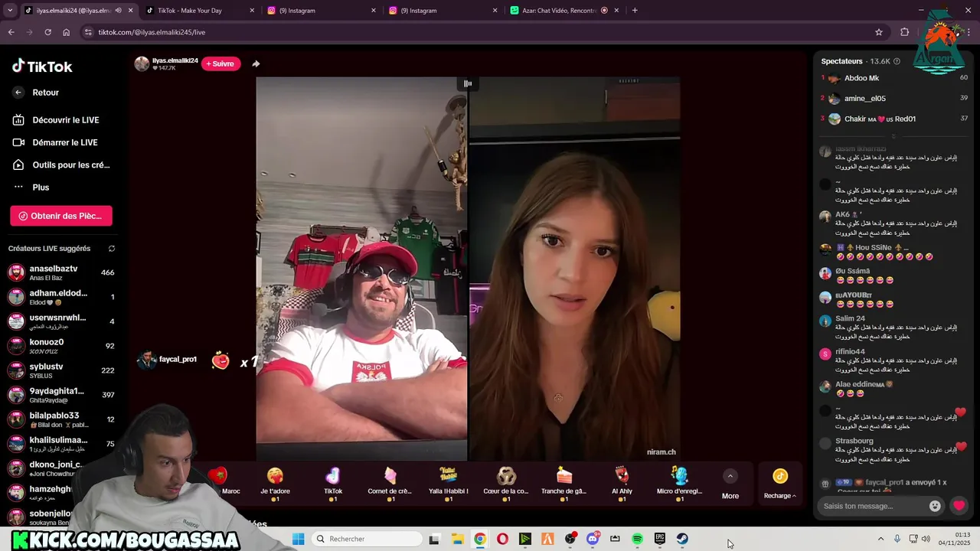The height and width of the screenshot is (551, 980).
Task: Open the emoji picker in chat
Action: 935,506
